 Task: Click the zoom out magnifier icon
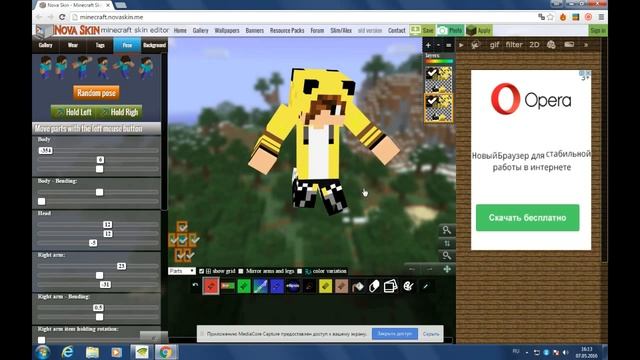447,256
